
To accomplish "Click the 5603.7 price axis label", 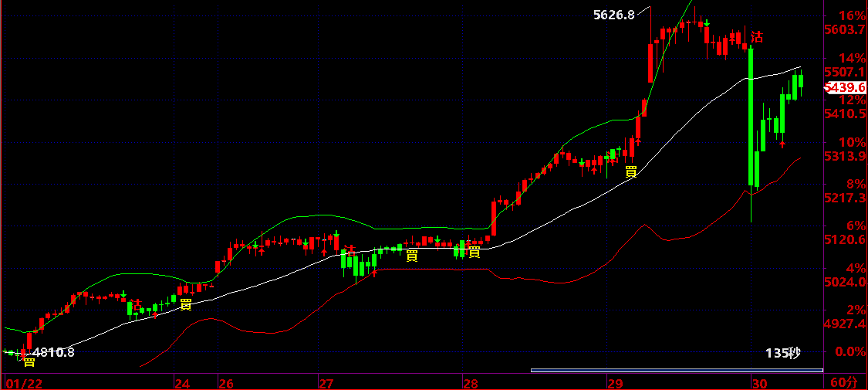I will (x=845, y=29).
